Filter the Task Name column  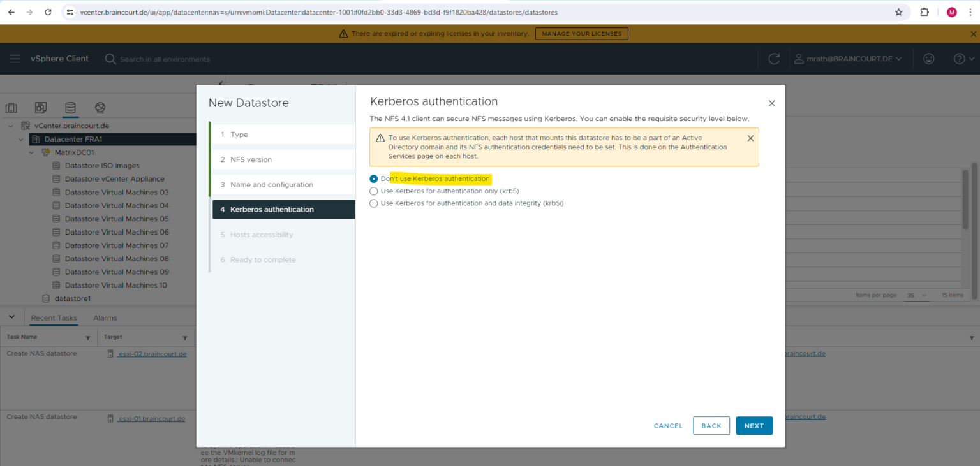88,337
